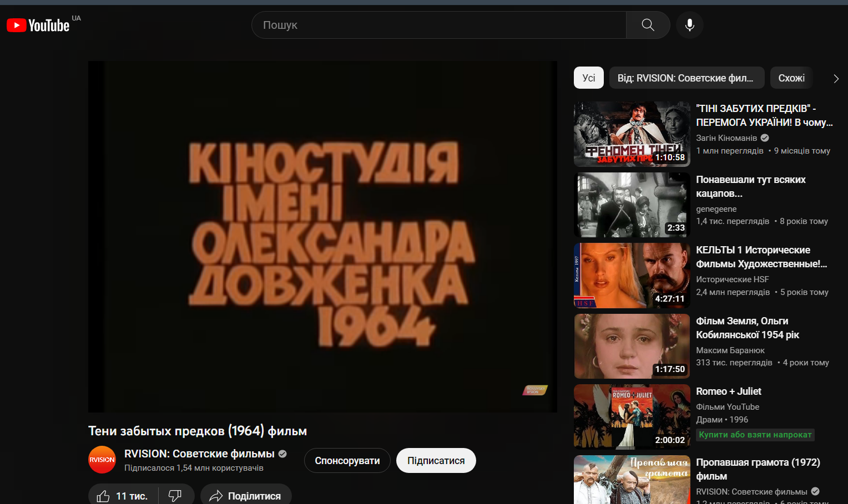
Task: Open RVISION: Советские фильмы channel name link
Action: 199,454
